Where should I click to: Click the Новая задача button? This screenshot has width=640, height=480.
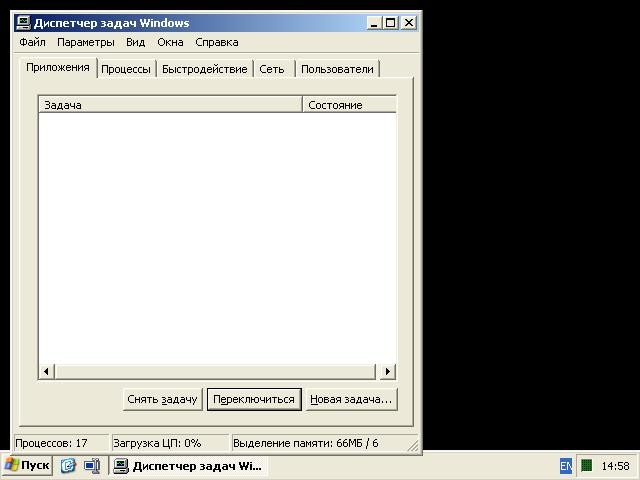point(351,399)
